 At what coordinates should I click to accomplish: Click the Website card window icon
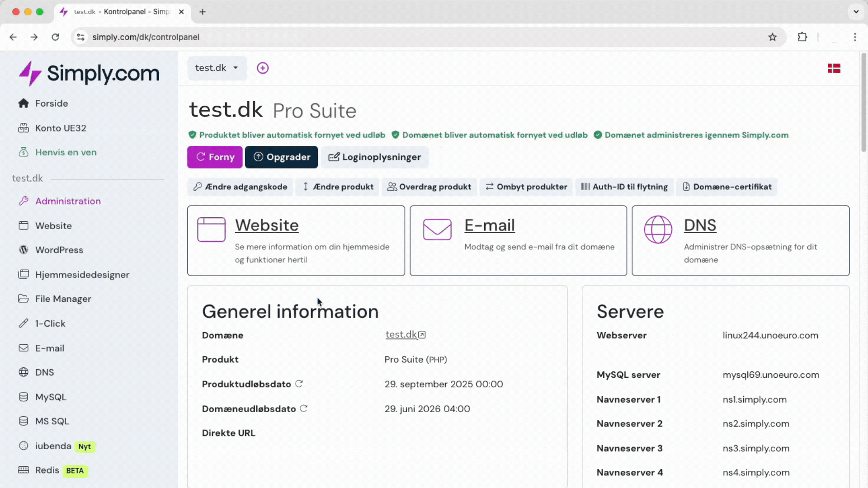211,230
